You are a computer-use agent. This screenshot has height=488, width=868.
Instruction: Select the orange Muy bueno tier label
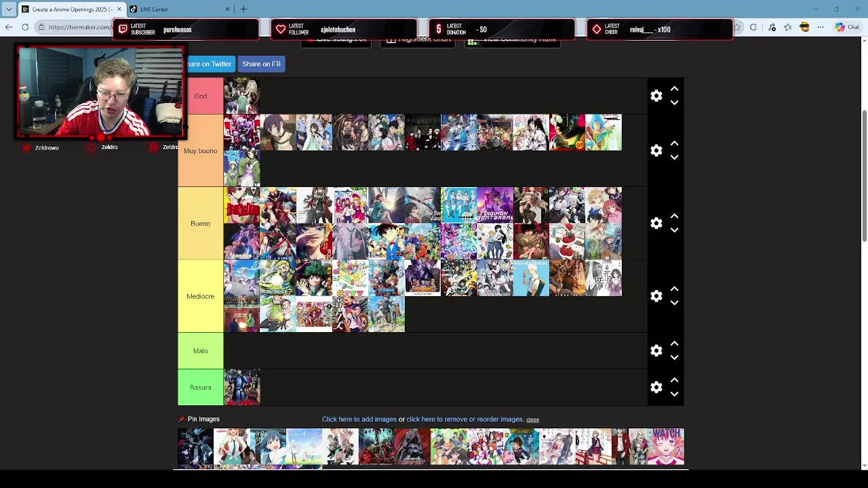click(x=201, y=150)
